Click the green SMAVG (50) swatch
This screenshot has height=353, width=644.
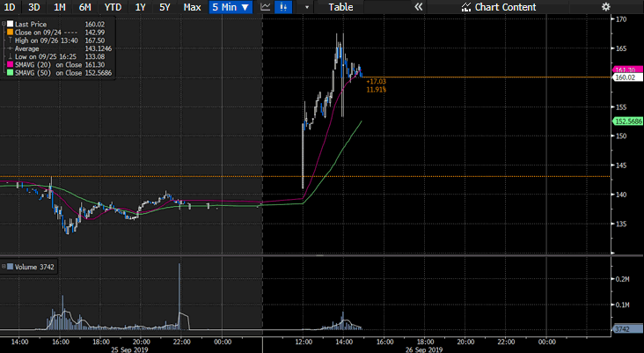10,73
